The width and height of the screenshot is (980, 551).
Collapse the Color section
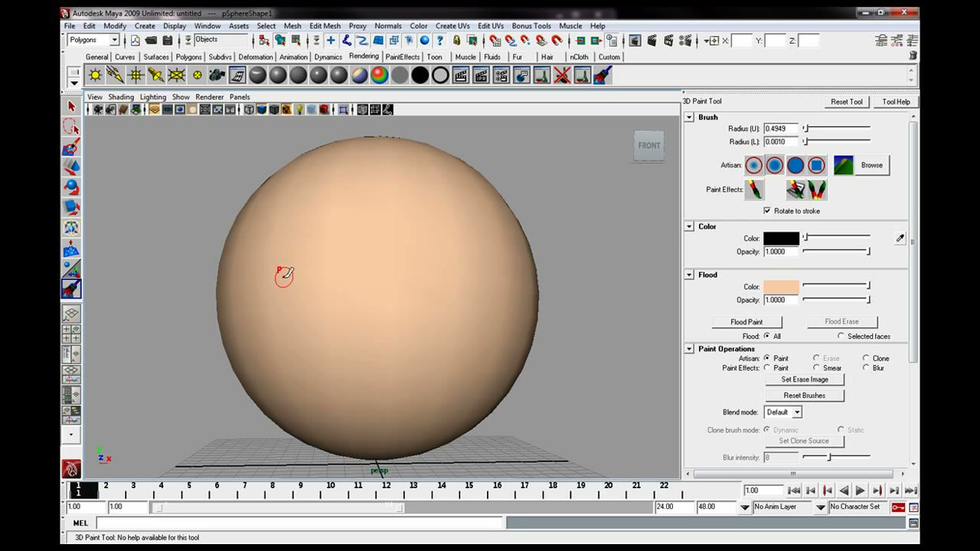tap(689, 227)
